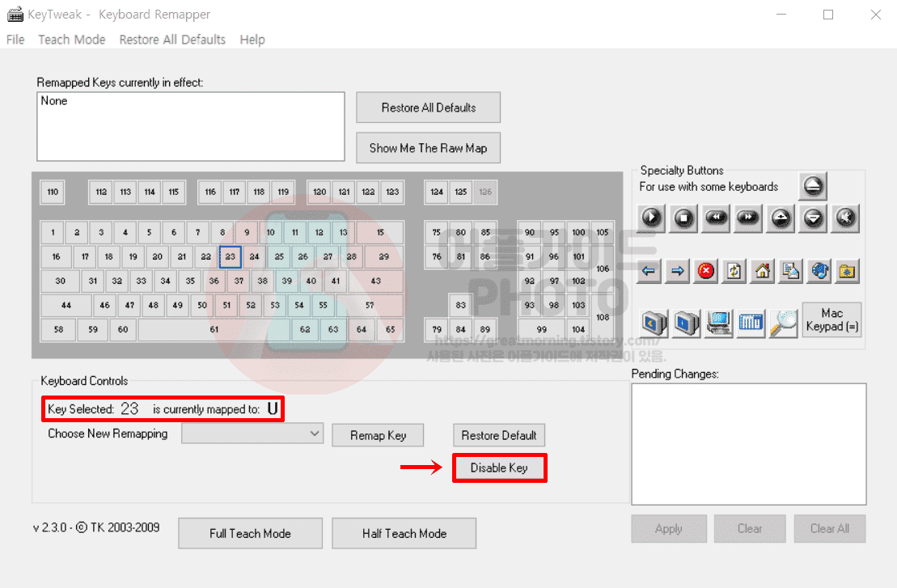The image size is (897, 588).
Task: Select key 57 on the keyboard layout
Action: click(x=370, y=305)
